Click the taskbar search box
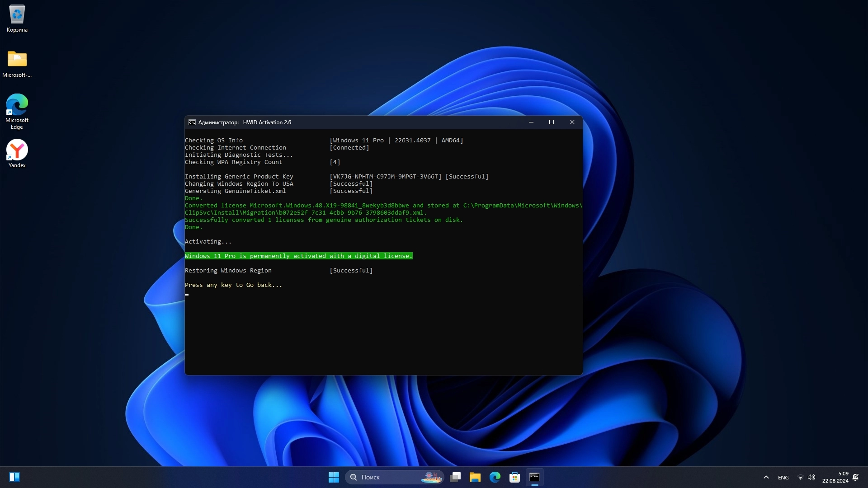The width and height of the screenshot is (868, 488). pos(394,477)
